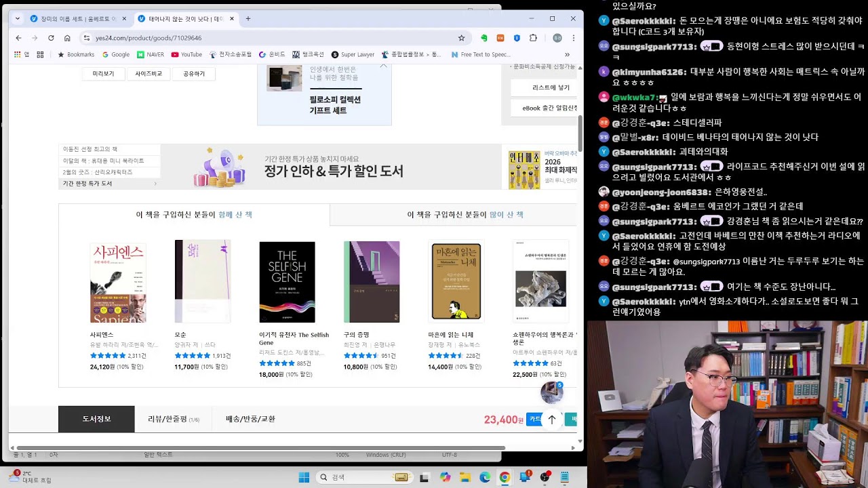Viewport: 868px width, 488px height.
Task: Click the blue 카트 button
Action: point(534,420)
